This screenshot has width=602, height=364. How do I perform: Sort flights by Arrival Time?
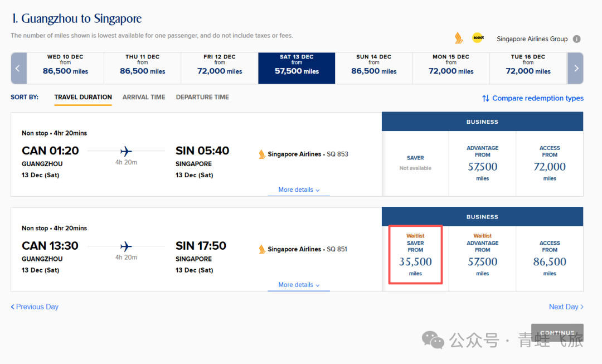tap(144, 97)
